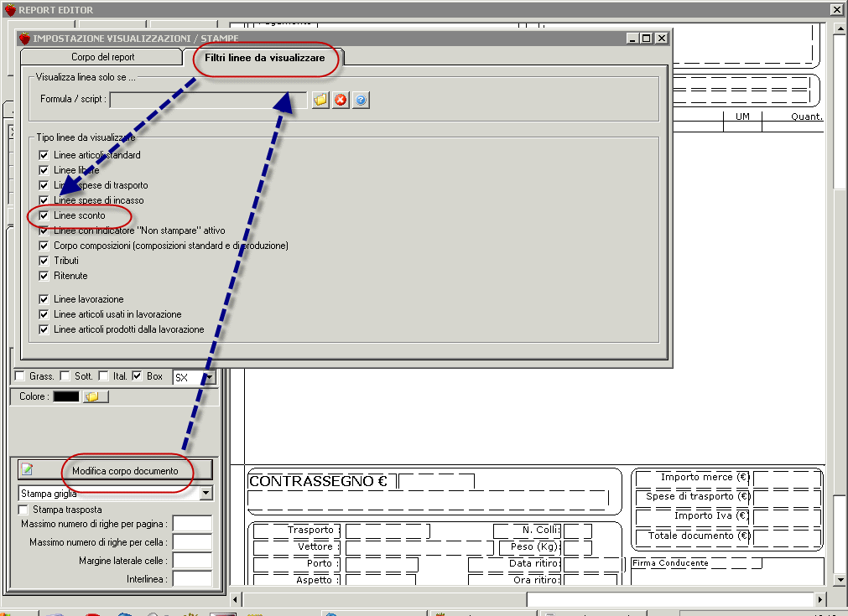The height and width of the screenshot is (616, 848).
Task: Uncheck Linee sconto checkbox
Action: [44, 215]
